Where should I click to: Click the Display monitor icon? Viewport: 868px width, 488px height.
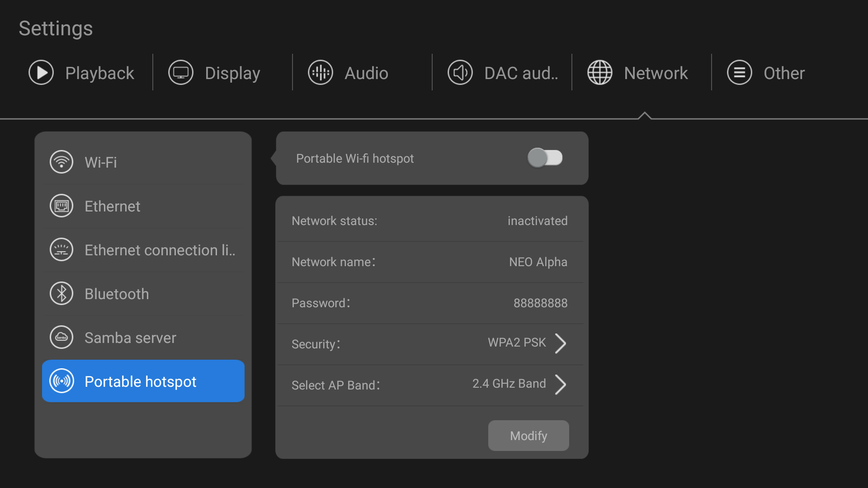181,73
